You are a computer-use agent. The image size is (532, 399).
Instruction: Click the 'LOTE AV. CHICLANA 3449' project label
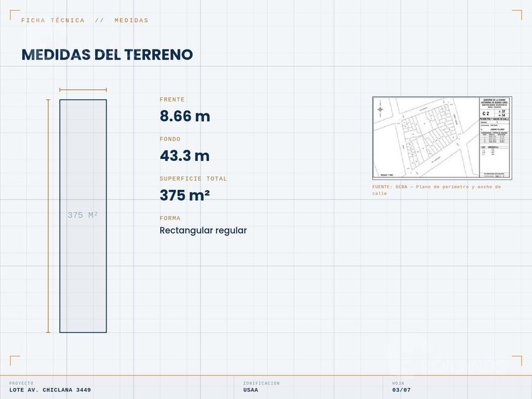click(x=50, y=390)
